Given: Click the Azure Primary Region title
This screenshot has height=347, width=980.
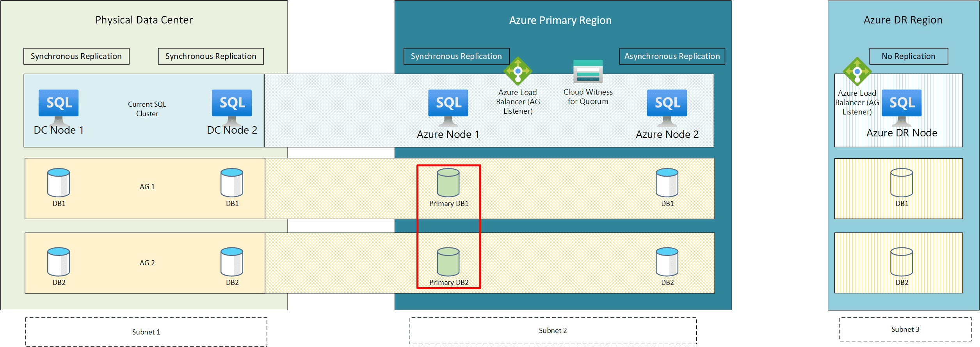Looking at the screenshot, I should tap(560, 20).
